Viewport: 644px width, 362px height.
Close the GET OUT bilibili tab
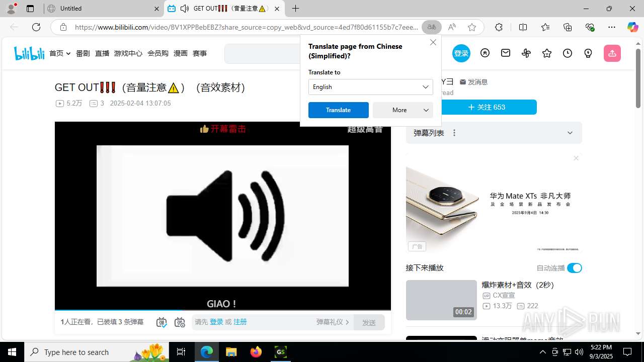click(277, 9)
